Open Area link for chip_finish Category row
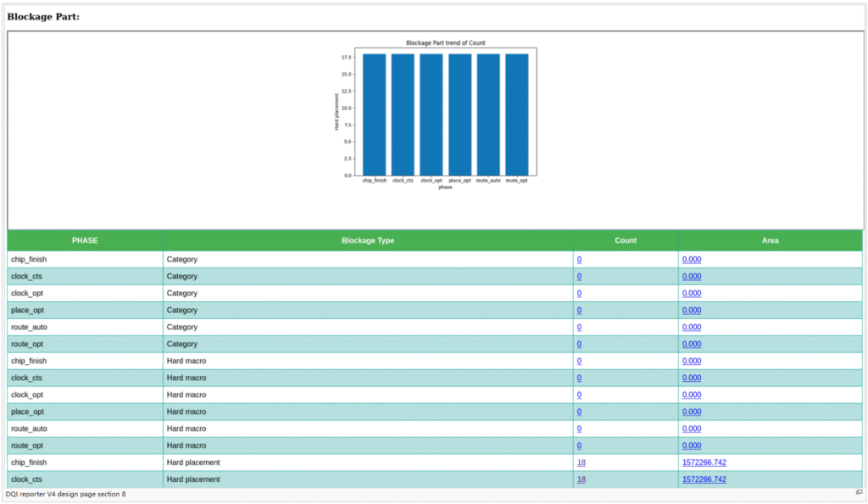The width and height of the screenshot is (868, 504). pos(692,260)
